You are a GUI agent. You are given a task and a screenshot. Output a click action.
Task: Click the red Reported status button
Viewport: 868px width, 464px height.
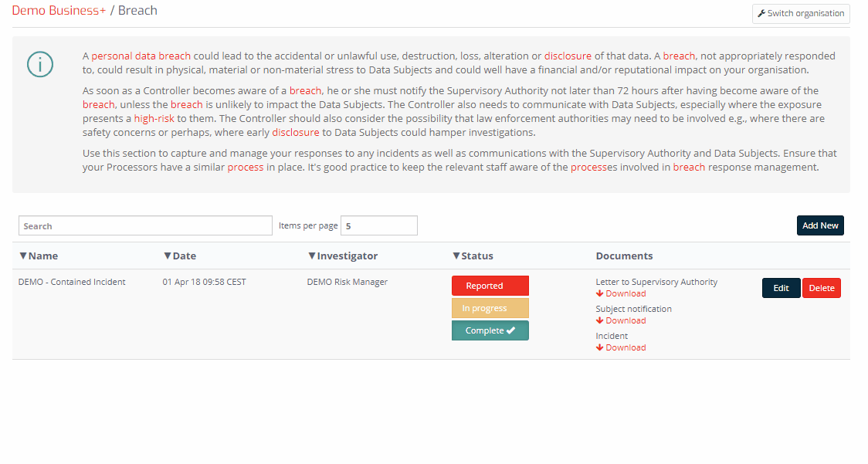coord(490,286)
